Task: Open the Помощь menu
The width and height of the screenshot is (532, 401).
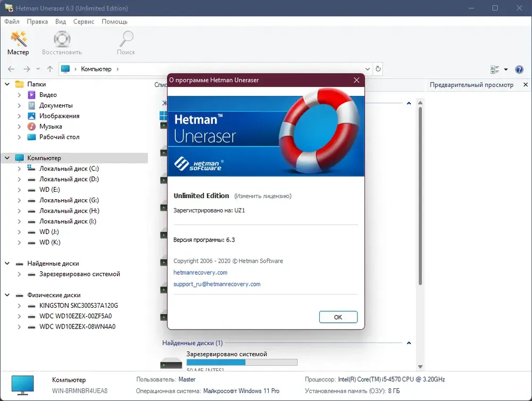Action: [114, 21]
